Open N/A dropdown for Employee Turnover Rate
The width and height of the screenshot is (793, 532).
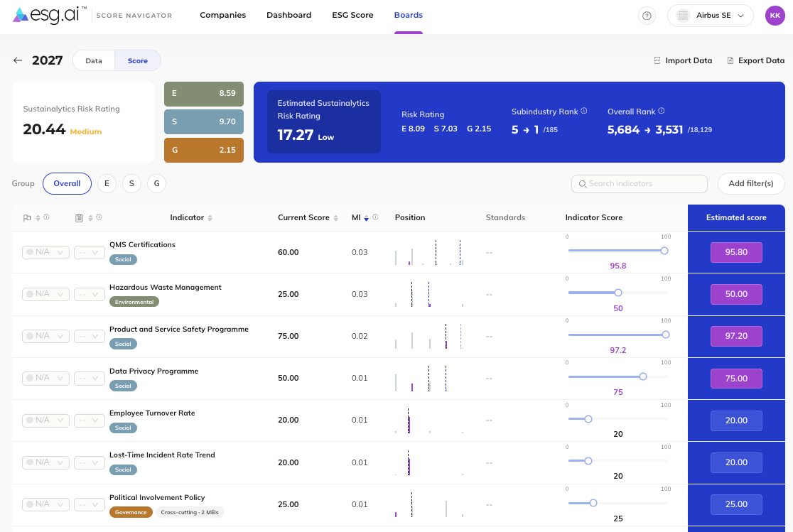pyautogui.click(x=45, y=420)
